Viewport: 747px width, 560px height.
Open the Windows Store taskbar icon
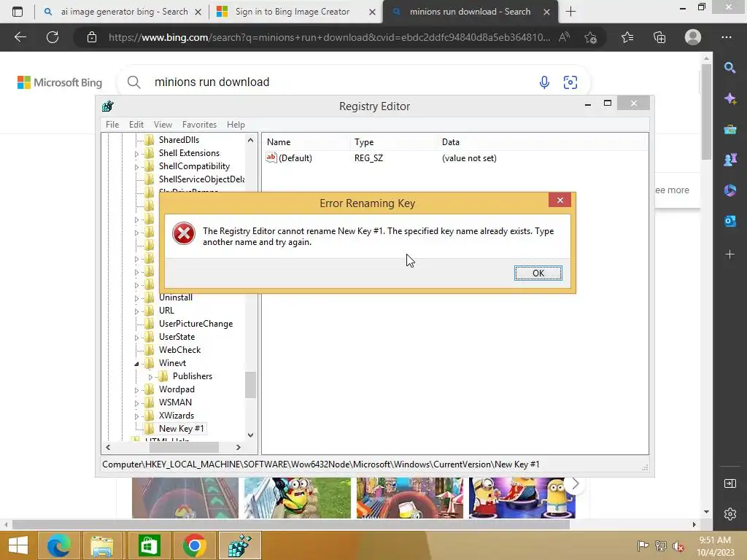pyautogui.click(x=149, y=545)
